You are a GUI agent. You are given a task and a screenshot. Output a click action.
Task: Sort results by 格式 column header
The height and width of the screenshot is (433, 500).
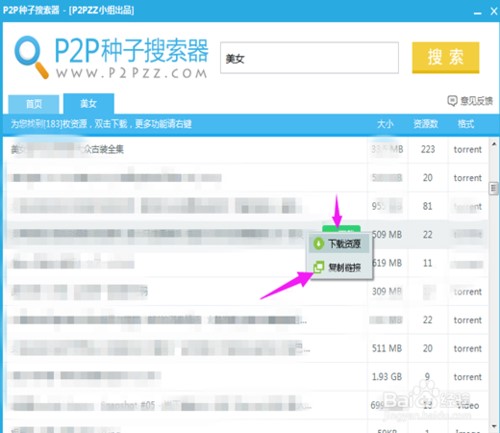[x=466, y=124]
